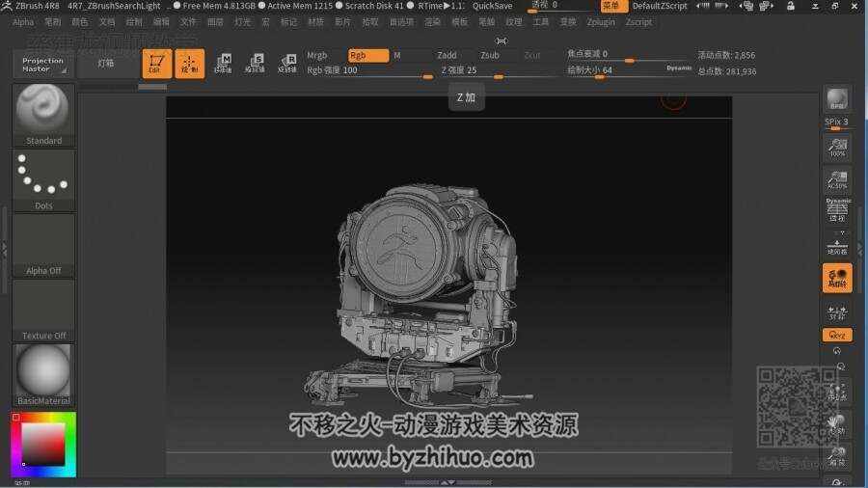Toggle the orange local symmetry icon
868x488 pixels.
point(837,278)
